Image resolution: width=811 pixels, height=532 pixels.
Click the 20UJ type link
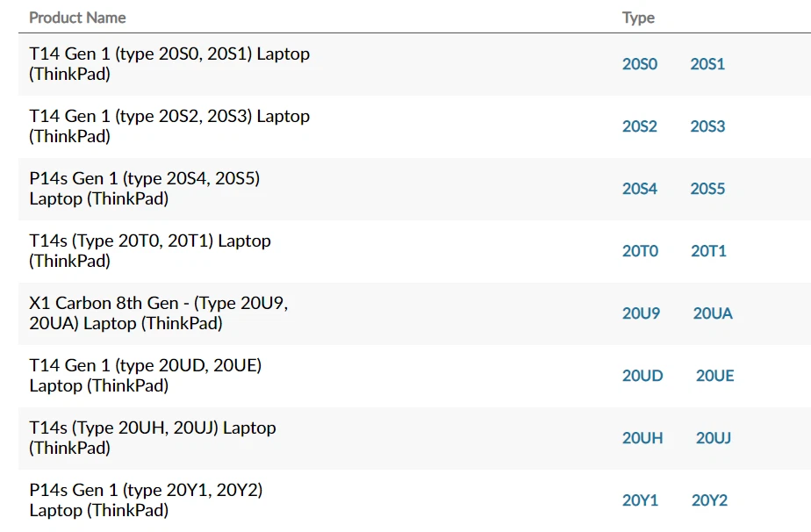714,438
